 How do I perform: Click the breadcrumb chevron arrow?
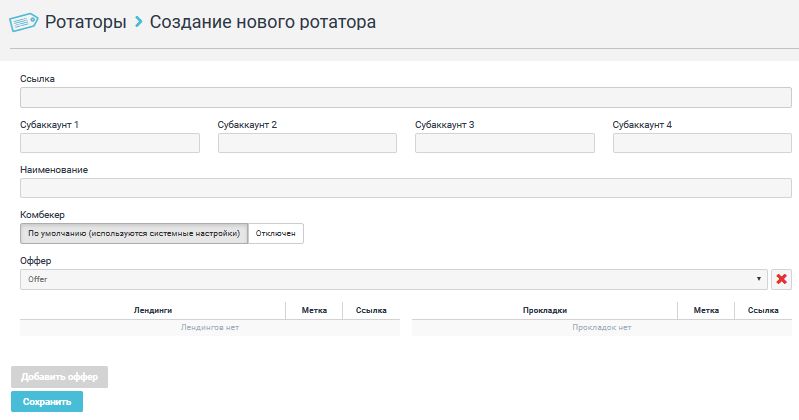pos(138,22)
